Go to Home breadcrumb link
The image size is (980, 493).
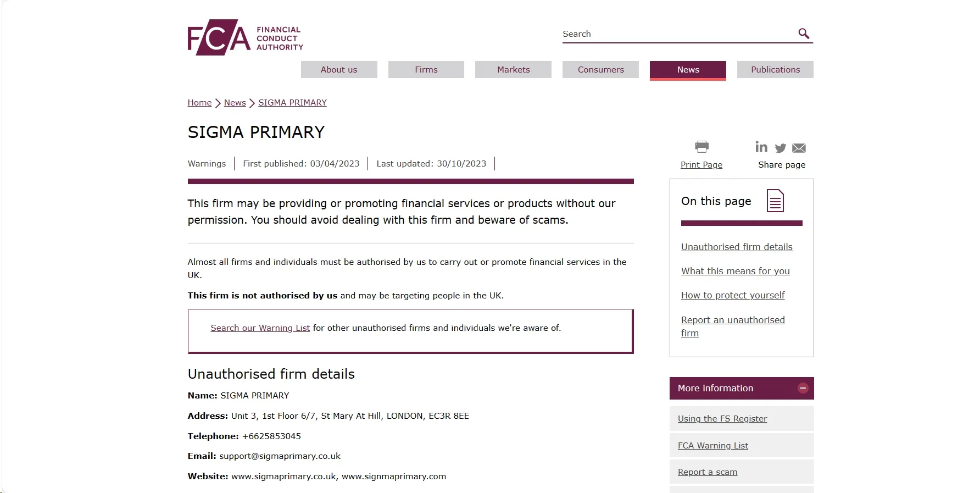pos(199,103)
